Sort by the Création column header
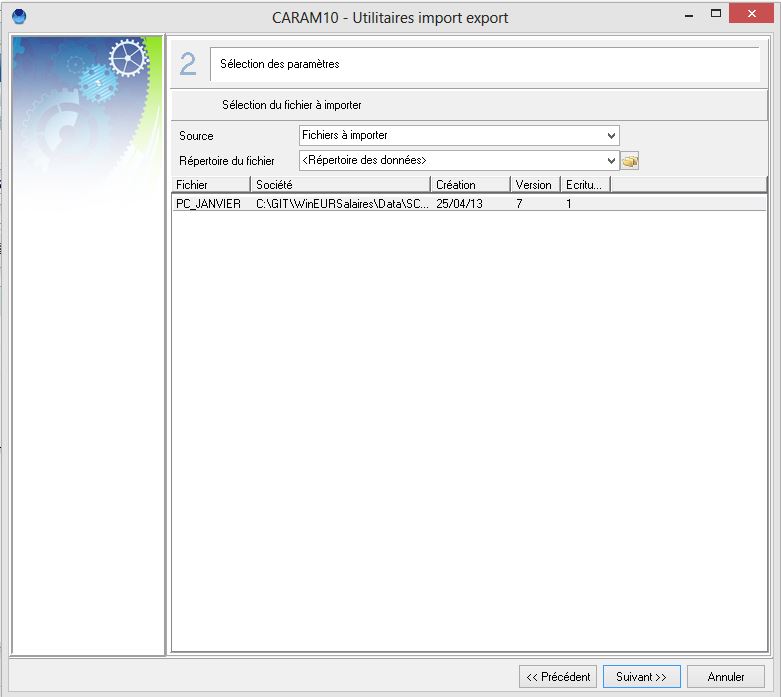 [x=471, y=184]
